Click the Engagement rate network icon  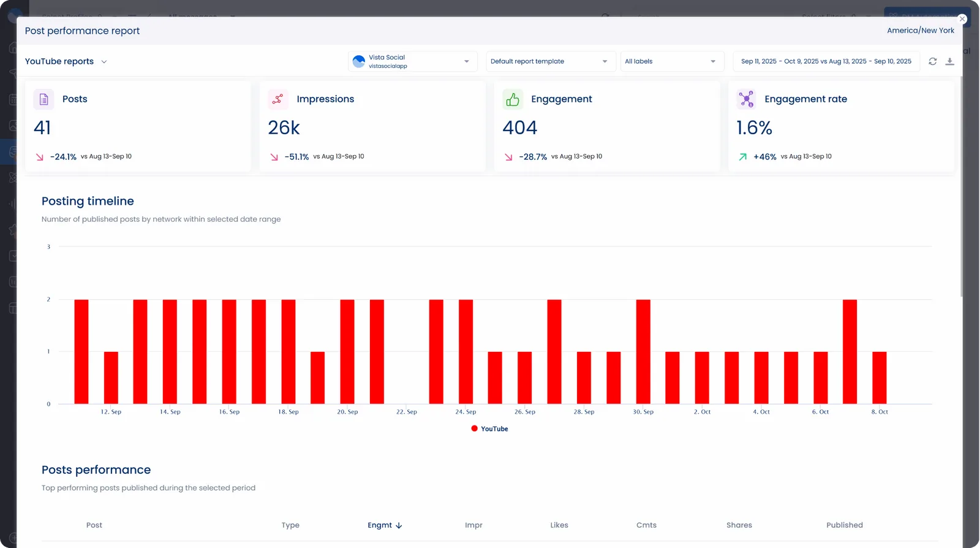point(746,99)
